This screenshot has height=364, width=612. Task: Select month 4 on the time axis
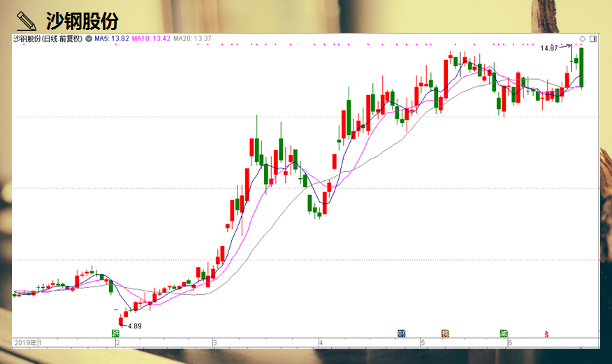pos(321,343)
